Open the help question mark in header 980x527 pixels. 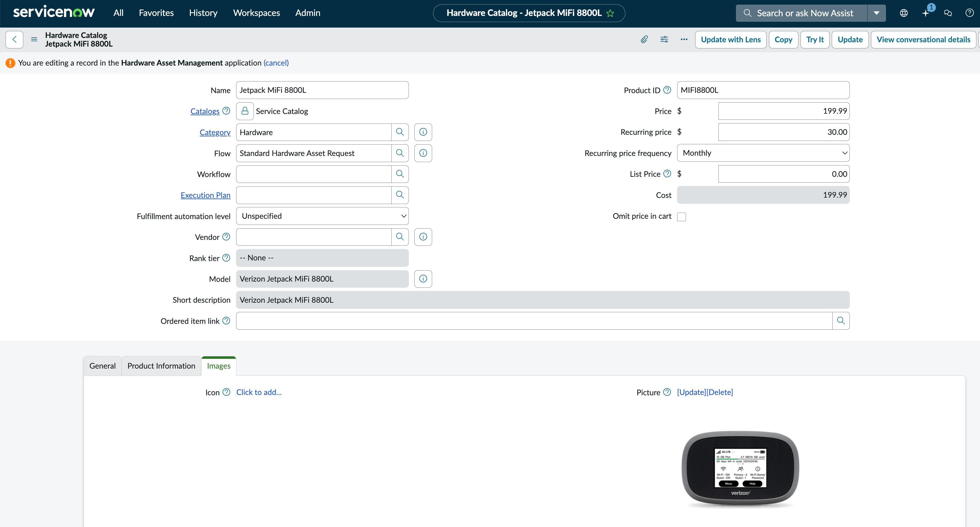[x=970, y=13]
